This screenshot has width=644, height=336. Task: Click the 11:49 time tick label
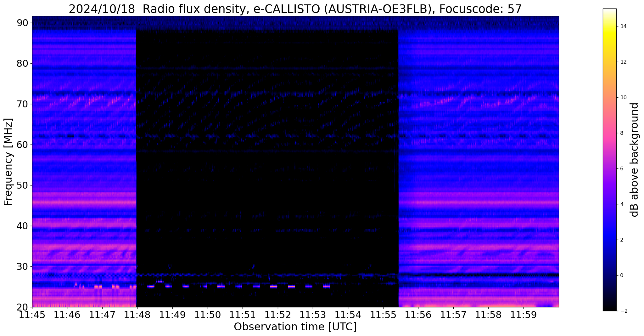172,315
